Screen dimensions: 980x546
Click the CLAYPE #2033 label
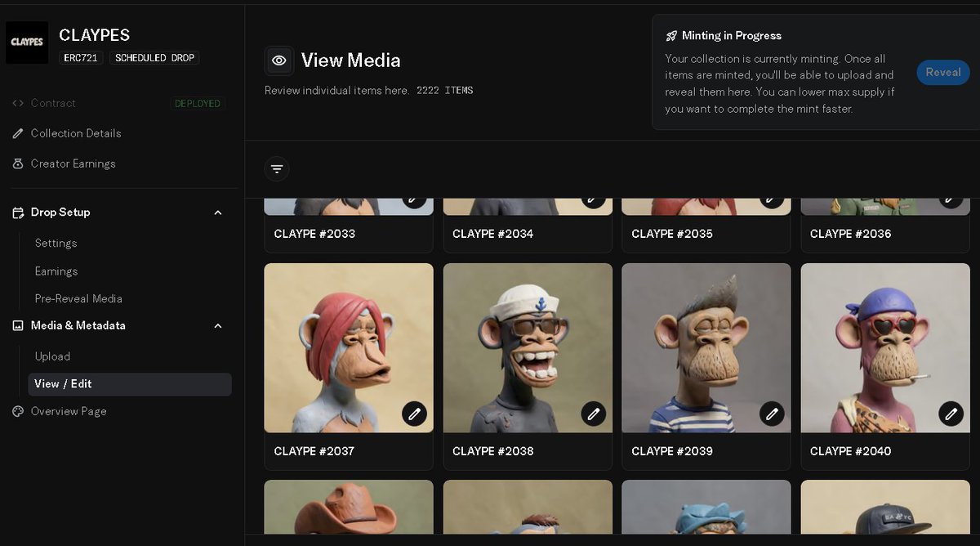314,234
